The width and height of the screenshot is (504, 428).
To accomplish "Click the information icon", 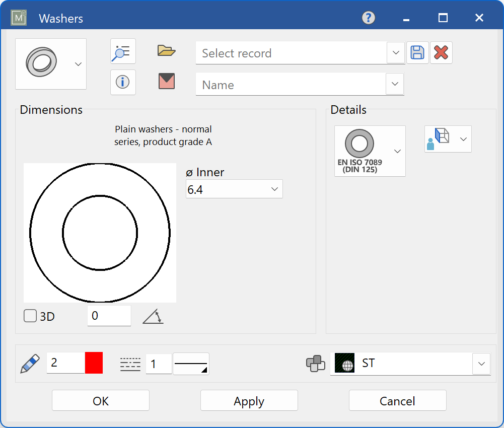I will click(x=123, y=82).
